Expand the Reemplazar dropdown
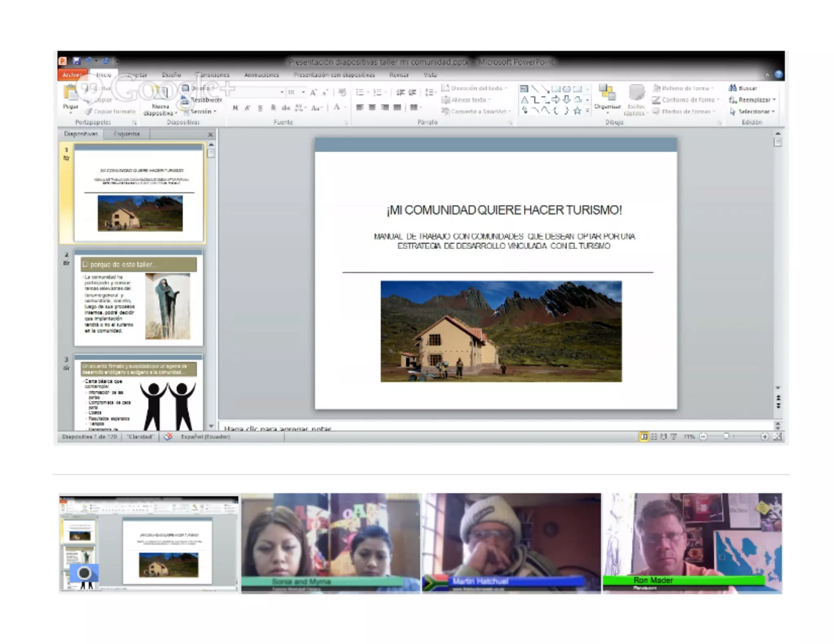 (774, 100)
